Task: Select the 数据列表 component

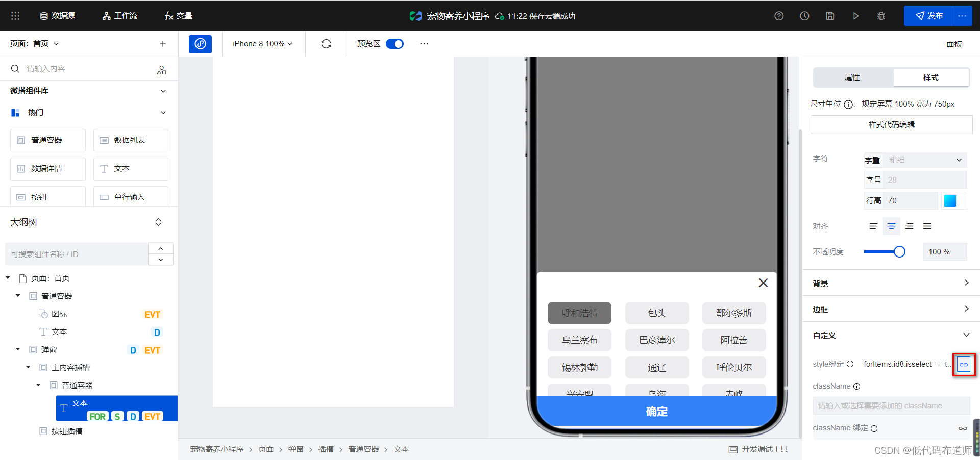Action: (131, 140)
